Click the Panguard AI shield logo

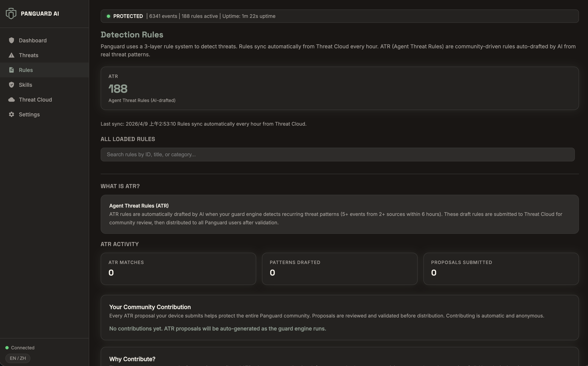11,14
